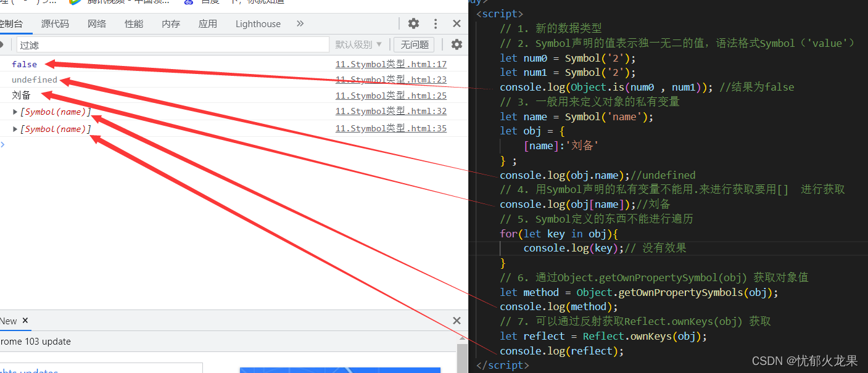Image resolution: width=868 pixels, height=373 pixels.
Task: Select the 刘备 console output
Action: (21, 96)
